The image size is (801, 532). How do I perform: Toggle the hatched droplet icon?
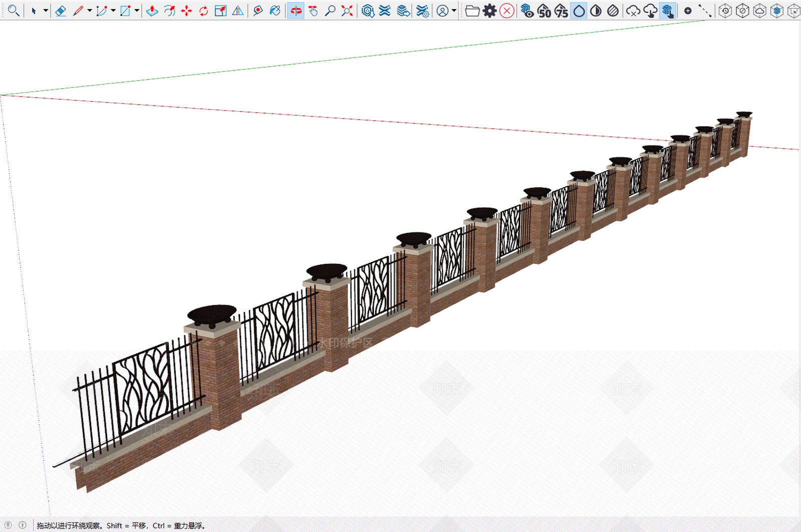(613, 11)
